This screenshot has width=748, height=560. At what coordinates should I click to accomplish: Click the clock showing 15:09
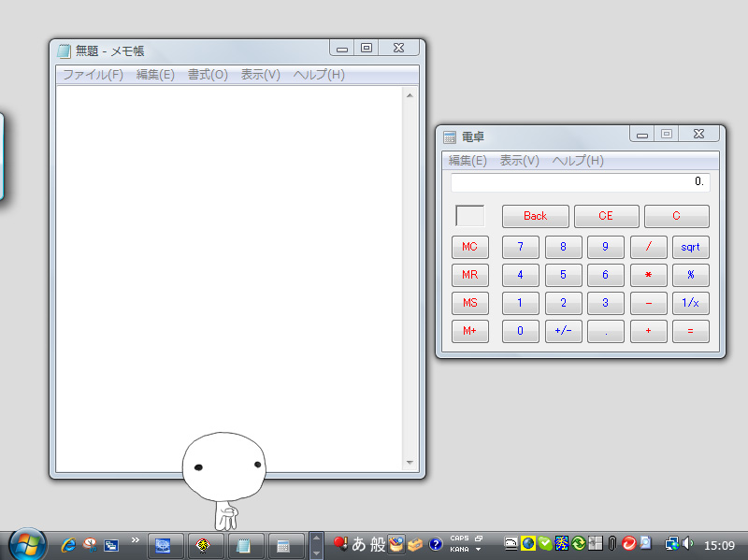coord(719,545)
